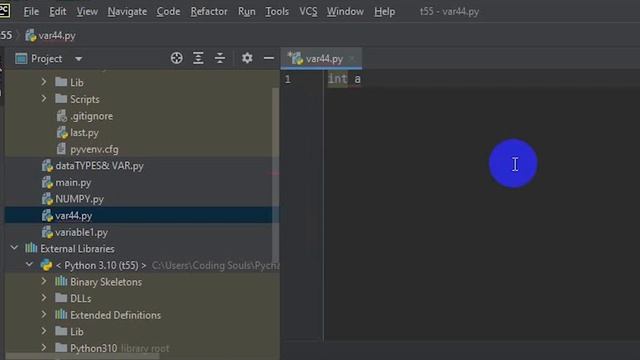The width and height of the screenshot is (640, 360).
Task: Open the Project view dropdown
Action: pos(78,59)
